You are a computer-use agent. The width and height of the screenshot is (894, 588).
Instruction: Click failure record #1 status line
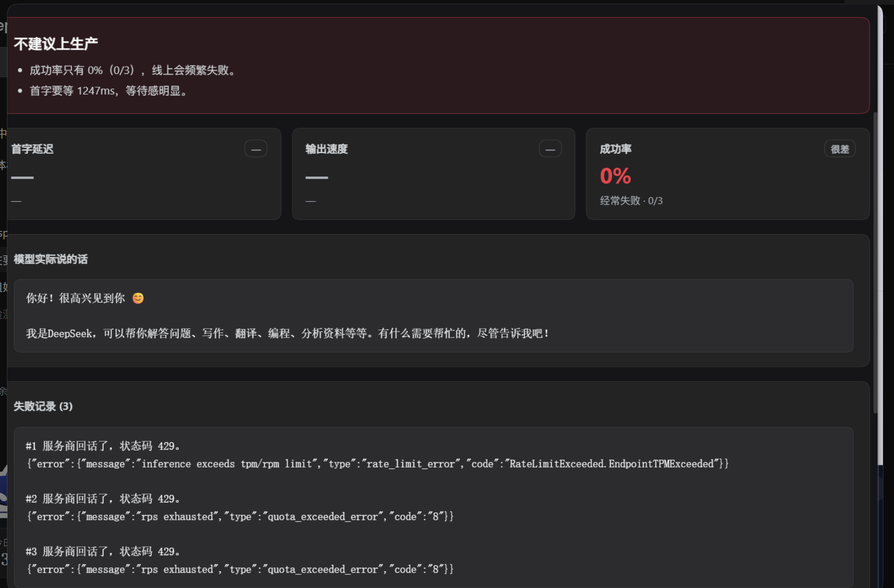tap(104, 446)
